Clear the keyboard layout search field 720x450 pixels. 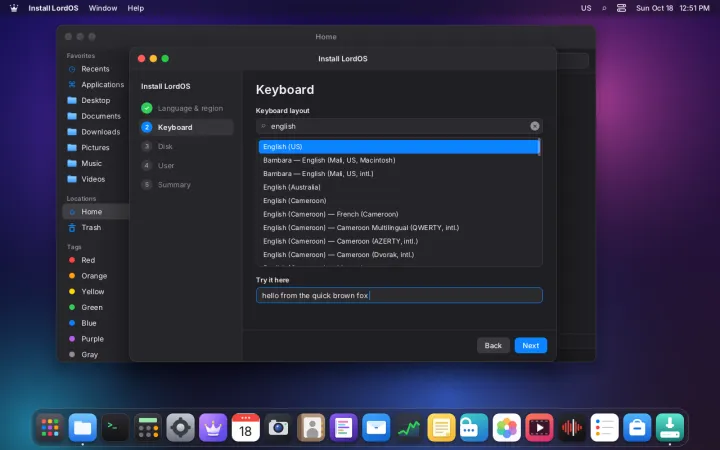534,126
